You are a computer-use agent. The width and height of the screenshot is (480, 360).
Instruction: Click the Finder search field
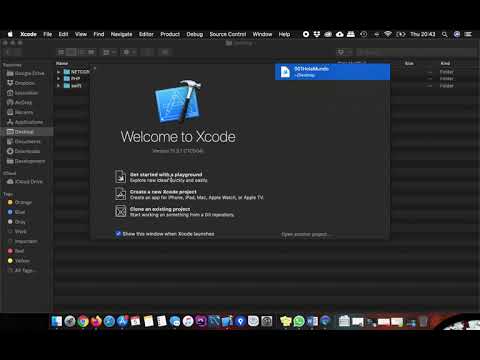click(417, 52)
